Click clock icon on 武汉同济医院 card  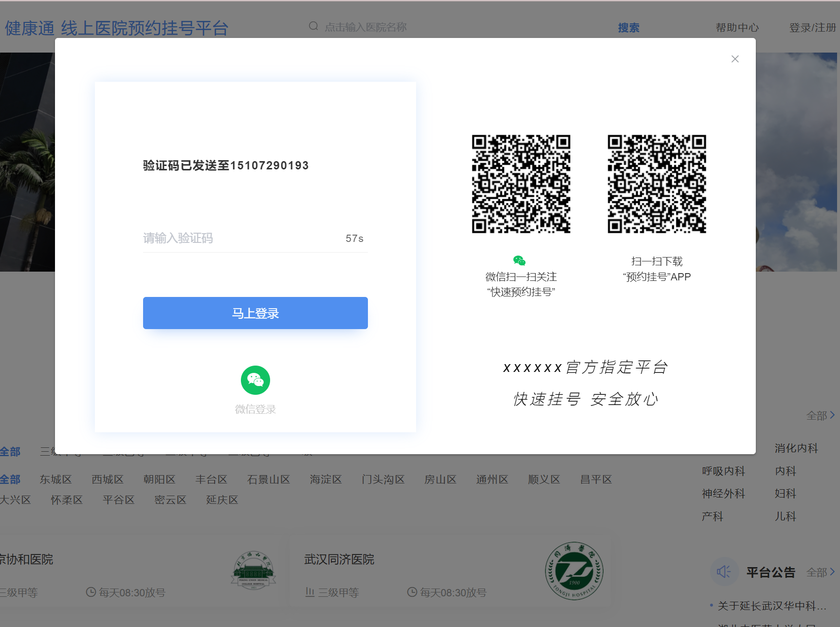coord(412,592)
